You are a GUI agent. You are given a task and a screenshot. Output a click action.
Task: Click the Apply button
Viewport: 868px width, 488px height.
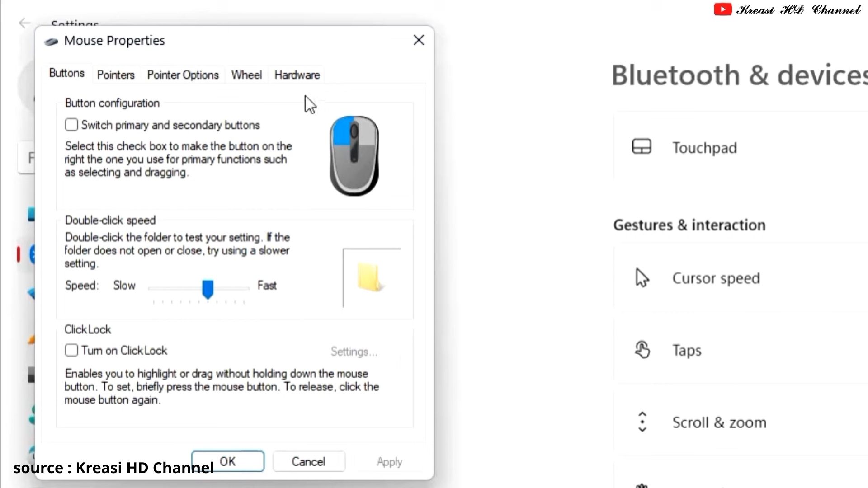point(389,461)
